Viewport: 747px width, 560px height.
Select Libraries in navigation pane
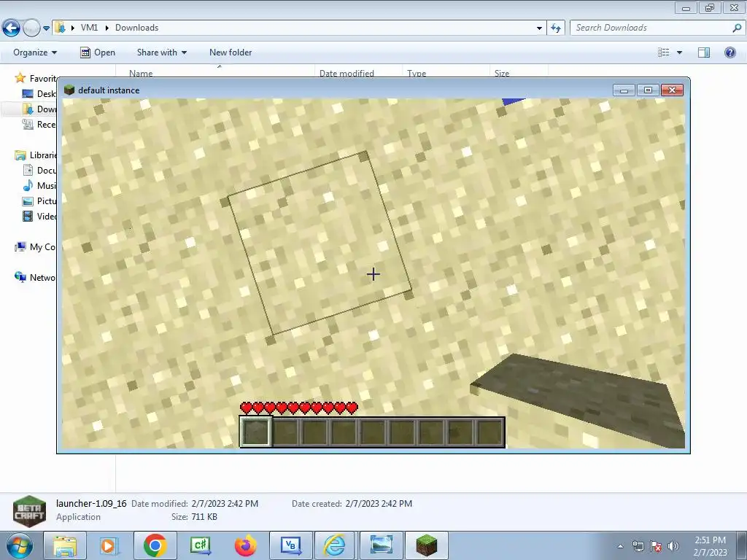pos(36,155)
